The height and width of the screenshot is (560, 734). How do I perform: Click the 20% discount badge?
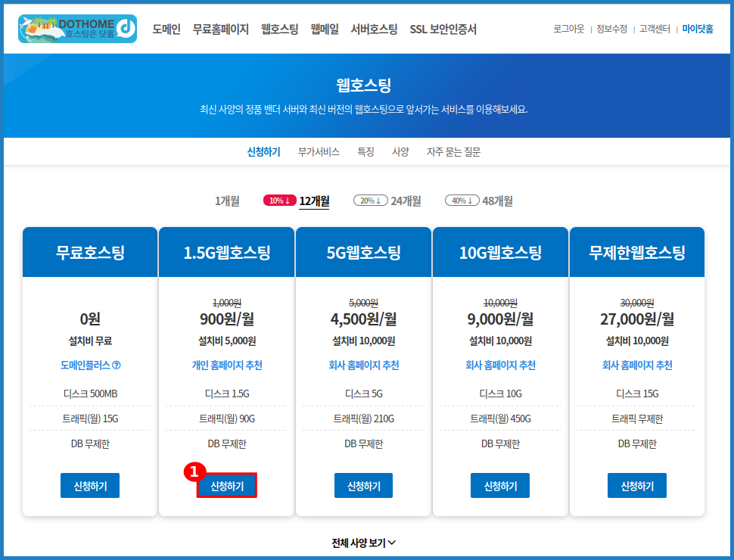coord(370,201)
